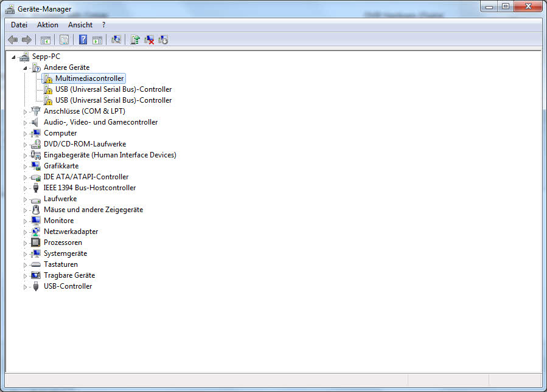Image resolution: width=547 pixels, height=392 pixels.
Task: Select the Tragbare Geräte label
Action: [69, 275]
